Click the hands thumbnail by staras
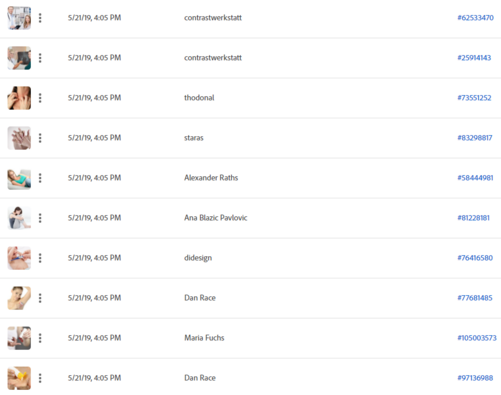The image size is (501, 395). [x=19, y=138]
